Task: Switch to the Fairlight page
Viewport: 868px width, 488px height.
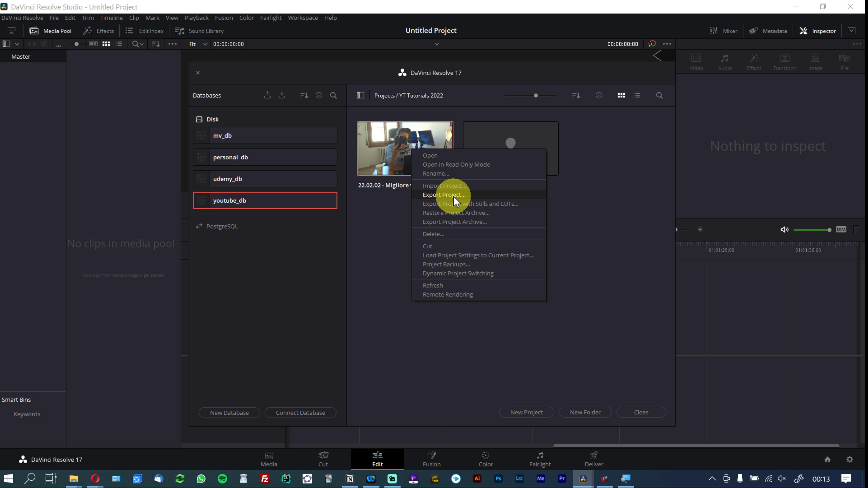Action: point(540,459)
